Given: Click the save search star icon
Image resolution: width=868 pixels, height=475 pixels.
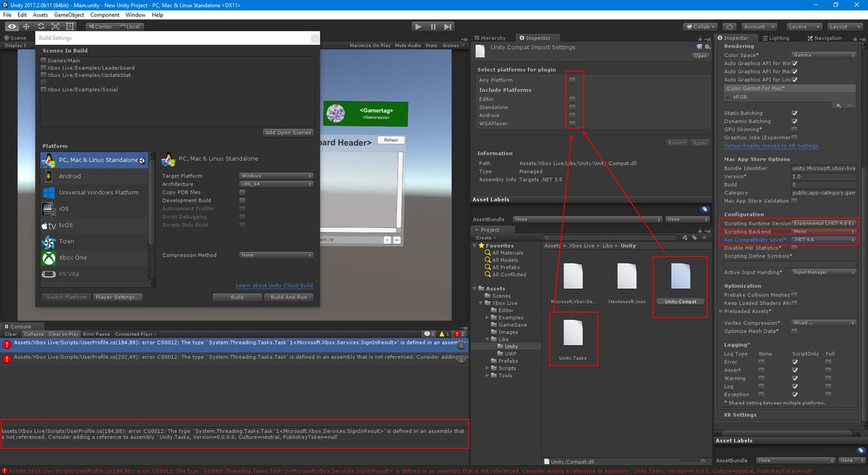Looking at the screenshot, I should click(x=704, y=237).
